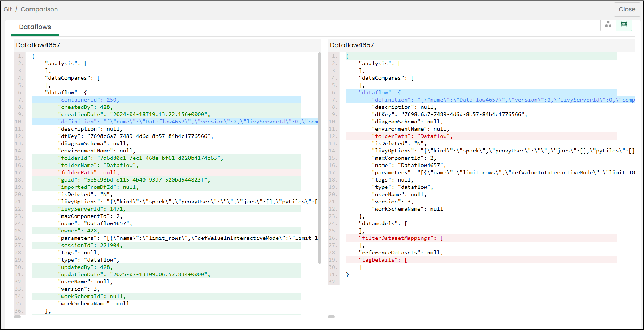Click the red folderPath null line

(88, 172)
